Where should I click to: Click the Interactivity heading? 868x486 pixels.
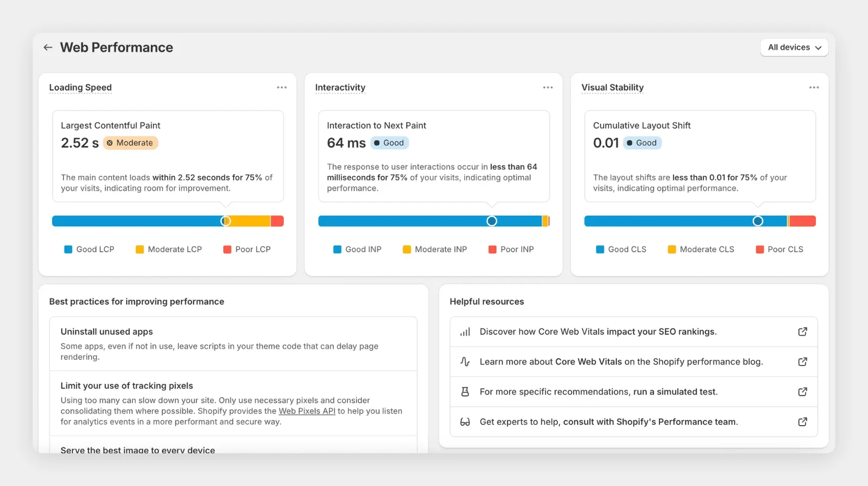click(x=340, y=87)
